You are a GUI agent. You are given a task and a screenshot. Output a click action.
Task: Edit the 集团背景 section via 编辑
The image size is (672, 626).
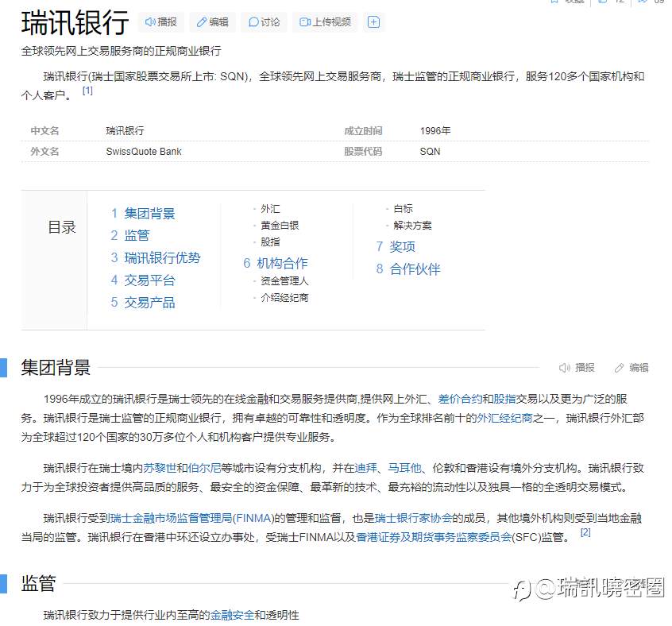[x=631, y=368]
